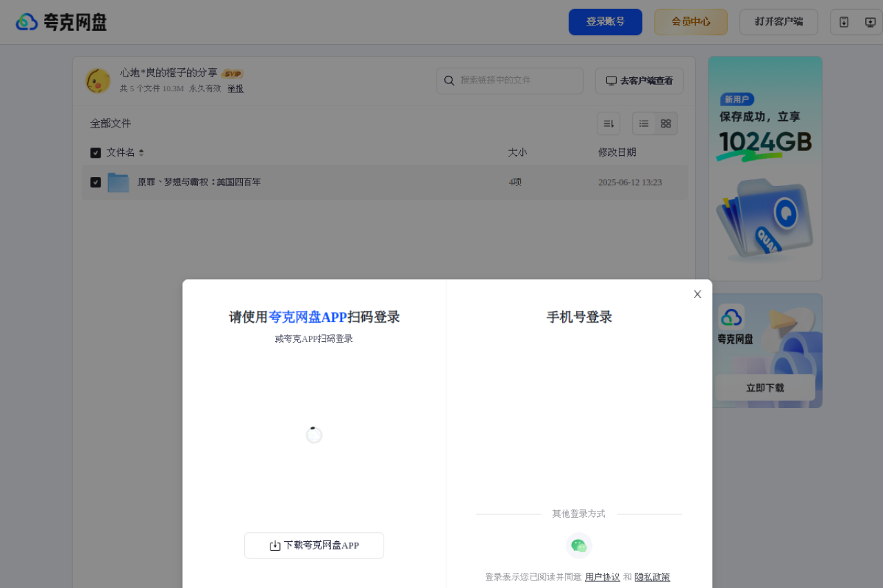
Task: Click the sort arrows next to 文件名 header
Action: 140,152
